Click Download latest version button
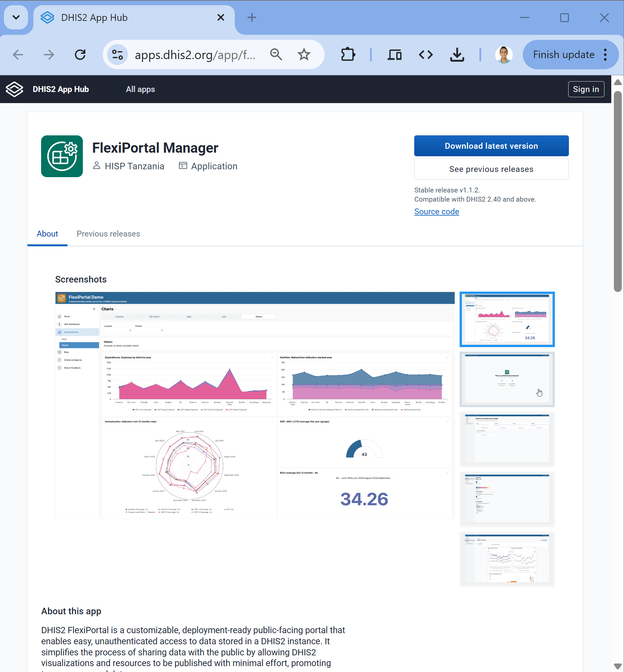Screen dimensions: 624x672 pyautogui.click(x=491, y=146)
